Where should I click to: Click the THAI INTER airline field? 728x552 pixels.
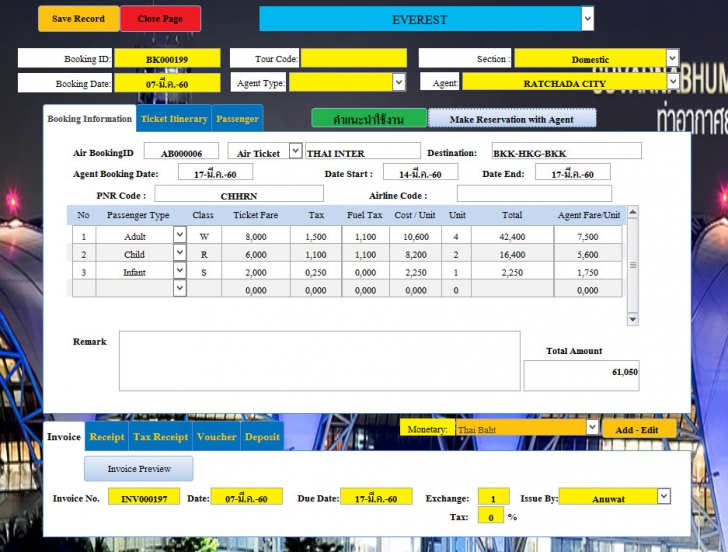pos(363,152)
